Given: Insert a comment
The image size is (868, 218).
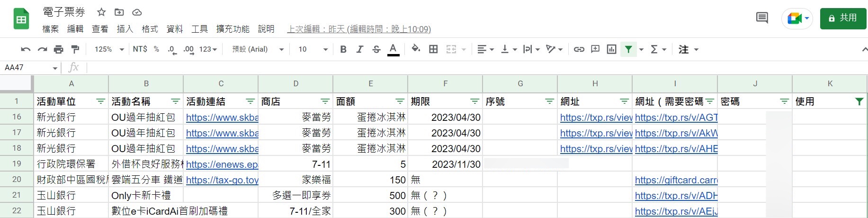Looking at the screenshot, I should tap(595, 49).
